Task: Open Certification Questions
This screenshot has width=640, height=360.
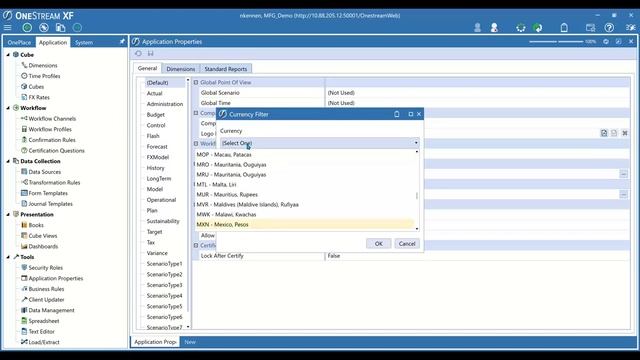Action: coord(56,150)
